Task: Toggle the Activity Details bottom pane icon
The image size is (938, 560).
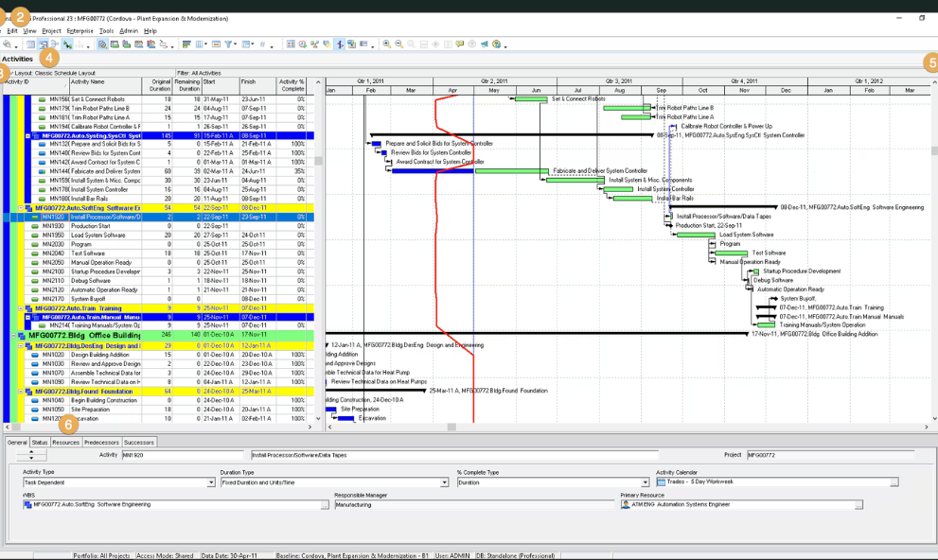Action: coord(102,44)
